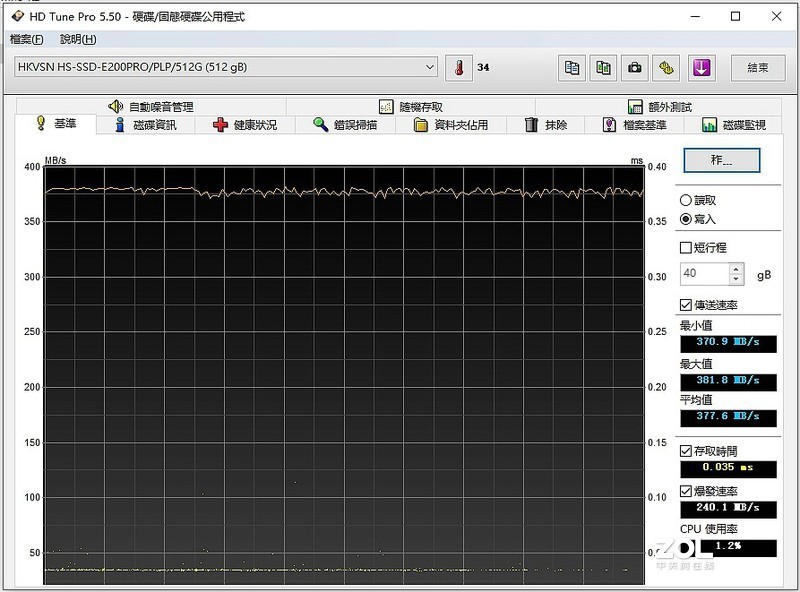Click the purple download update icon

700,66
